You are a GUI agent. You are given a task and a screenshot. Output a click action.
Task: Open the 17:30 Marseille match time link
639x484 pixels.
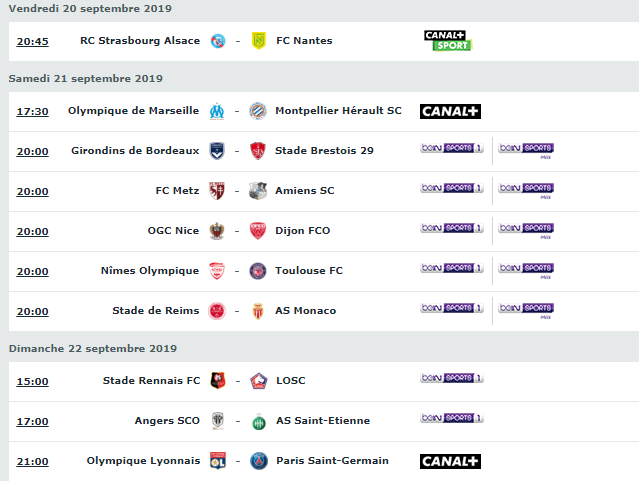33,112
